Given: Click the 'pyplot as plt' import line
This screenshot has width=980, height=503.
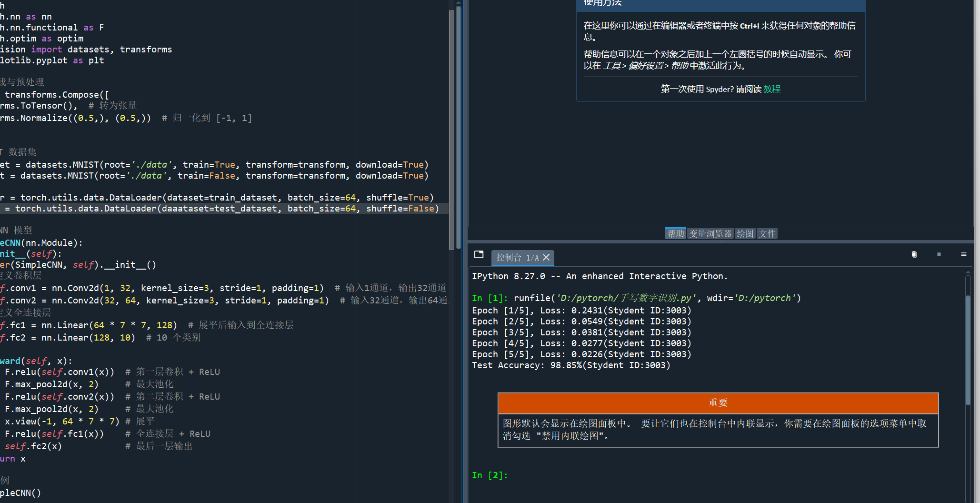Looking at the screenshot, I should (52, 60).
